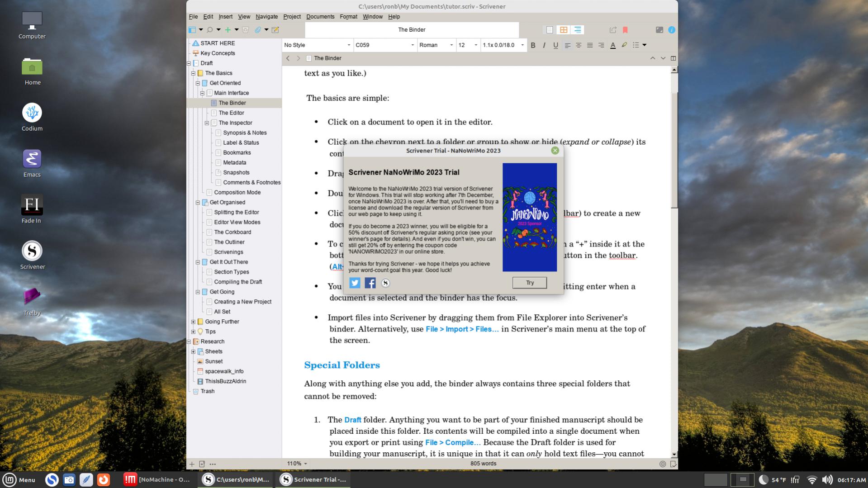Follow the File > Compile... link
This screenshot has height=488, width=868.
click(453, 443)
